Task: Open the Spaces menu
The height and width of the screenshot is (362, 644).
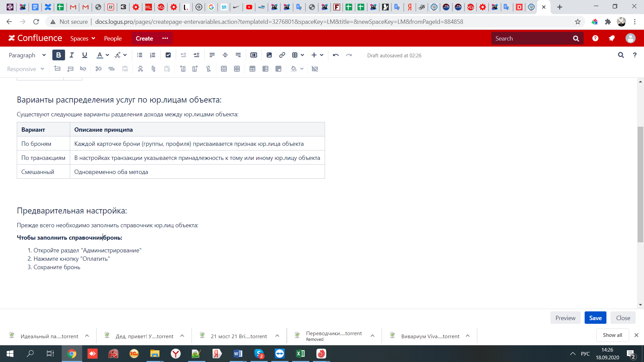Action: 83,38
